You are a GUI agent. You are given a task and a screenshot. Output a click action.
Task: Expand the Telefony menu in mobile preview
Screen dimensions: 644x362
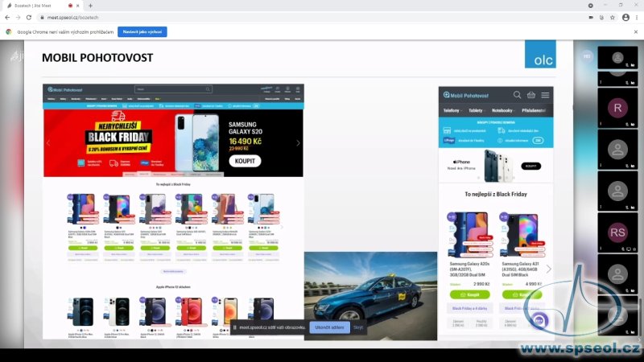(x=452, y=110)
